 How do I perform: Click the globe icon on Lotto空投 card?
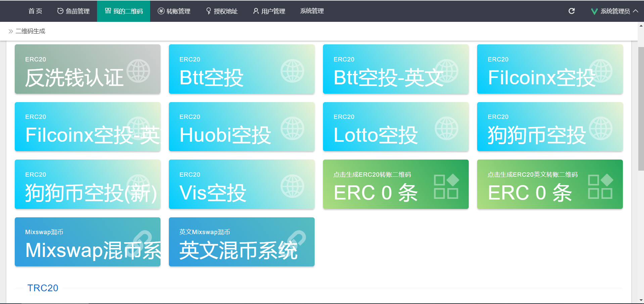click(x=447, y=128)
